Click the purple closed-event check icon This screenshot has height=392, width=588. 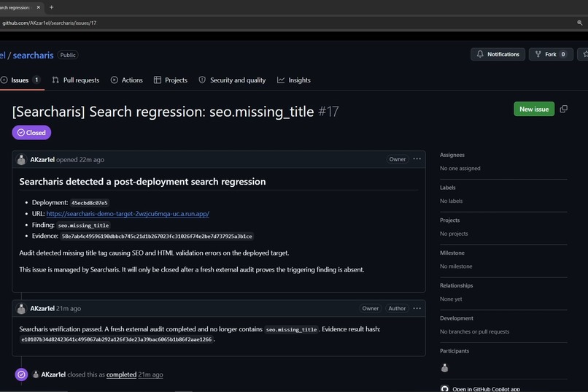pos(21,374)
